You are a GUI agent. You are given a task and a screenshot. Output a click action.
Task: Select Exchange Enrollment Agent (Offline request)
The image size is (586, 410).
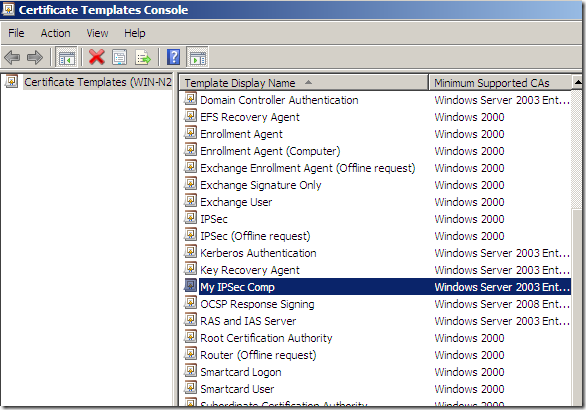(x=308, y=168)
